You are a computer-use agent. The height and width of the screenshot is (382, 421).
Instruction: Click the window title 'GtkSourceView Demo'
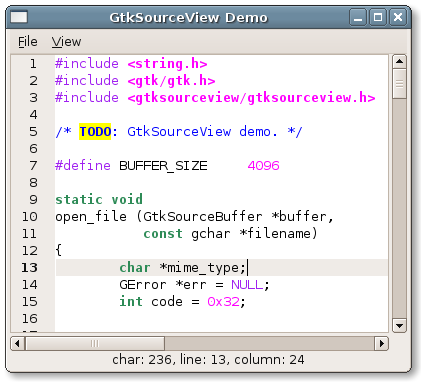pos(189,17)
